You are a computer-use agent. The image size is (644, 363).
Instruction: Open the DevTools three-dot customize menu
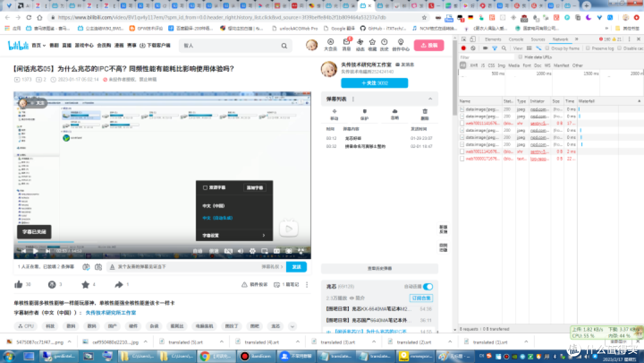click(x=629, y=39)
